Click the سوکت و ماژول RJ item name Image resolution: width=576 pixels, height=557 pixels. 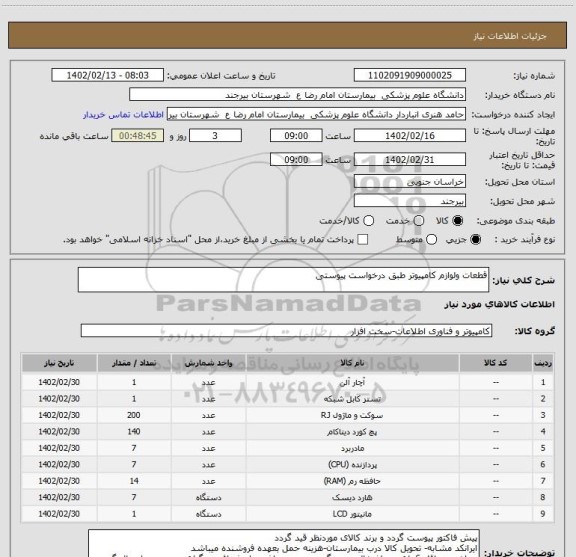[352, 415]
